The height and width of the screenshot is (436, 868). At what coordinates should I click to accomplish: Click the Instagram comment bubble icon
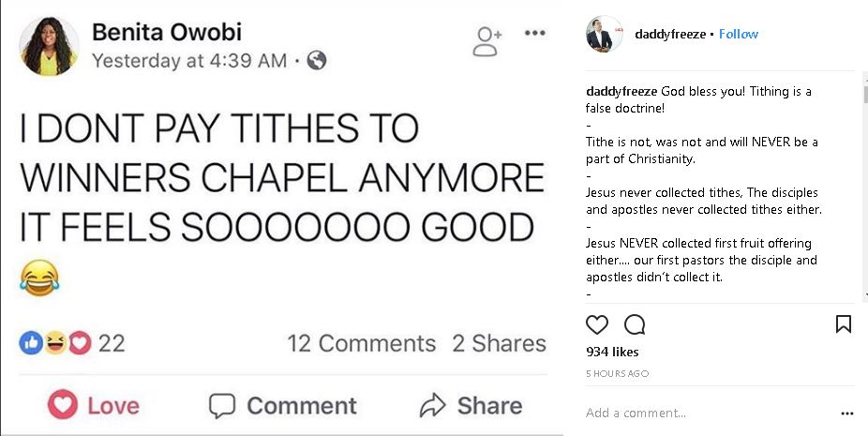click(635, 324)
